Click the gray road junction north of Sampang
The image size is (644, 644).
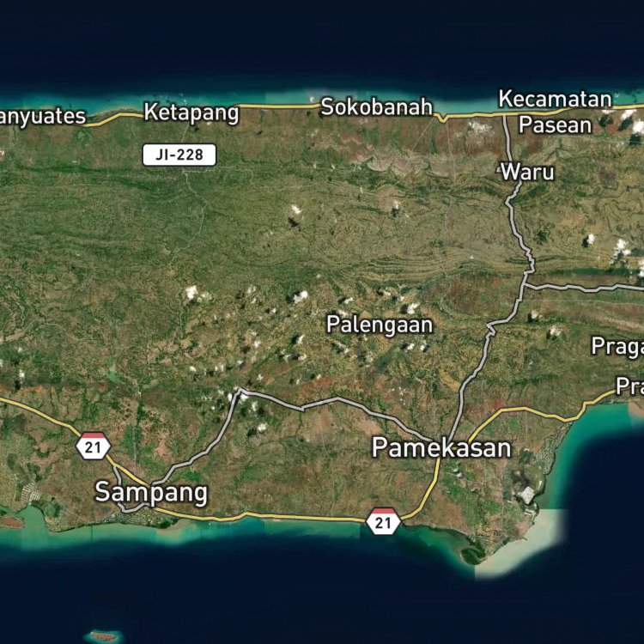pos(239,392)
